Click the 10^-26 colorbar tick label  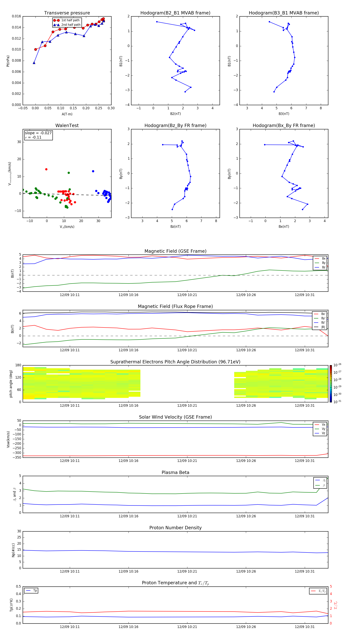tap(337, 365)
